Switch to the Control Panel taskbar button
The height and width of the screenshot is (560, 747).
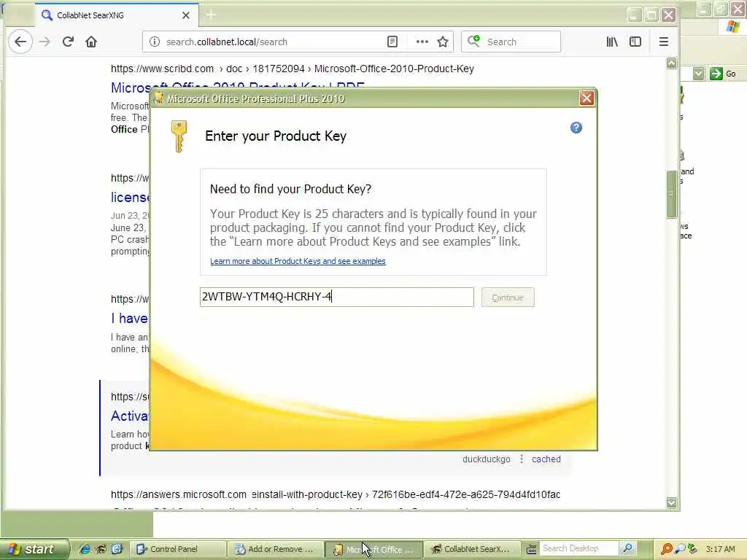click(x=177, y=549)
